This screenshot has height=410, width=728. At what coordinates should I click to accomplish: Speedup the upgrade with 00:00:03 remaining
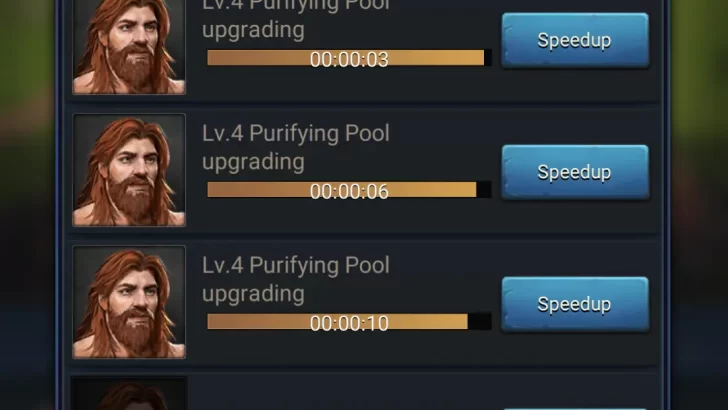[x=575, y=40]
